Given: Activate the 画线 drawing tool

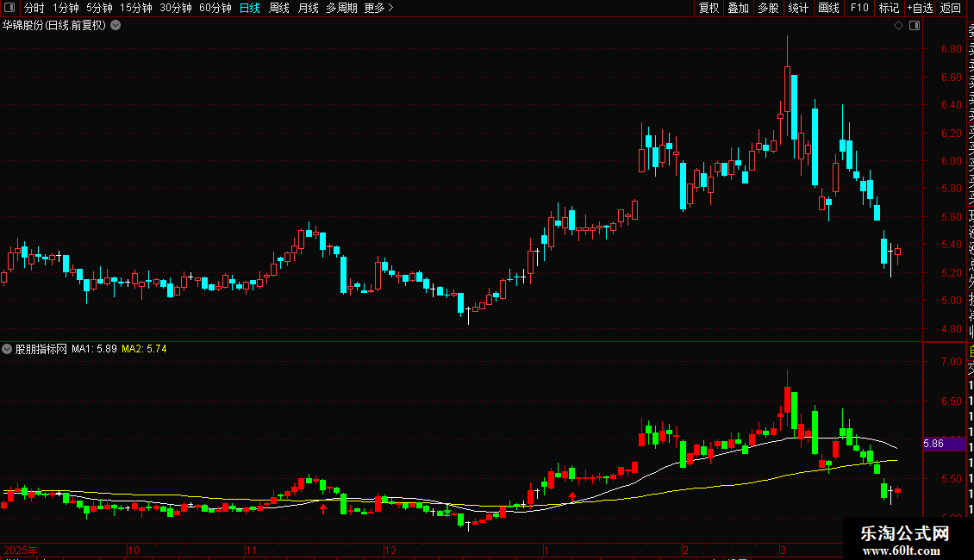Looking at the screenshot, I should (x=828, y=8).
